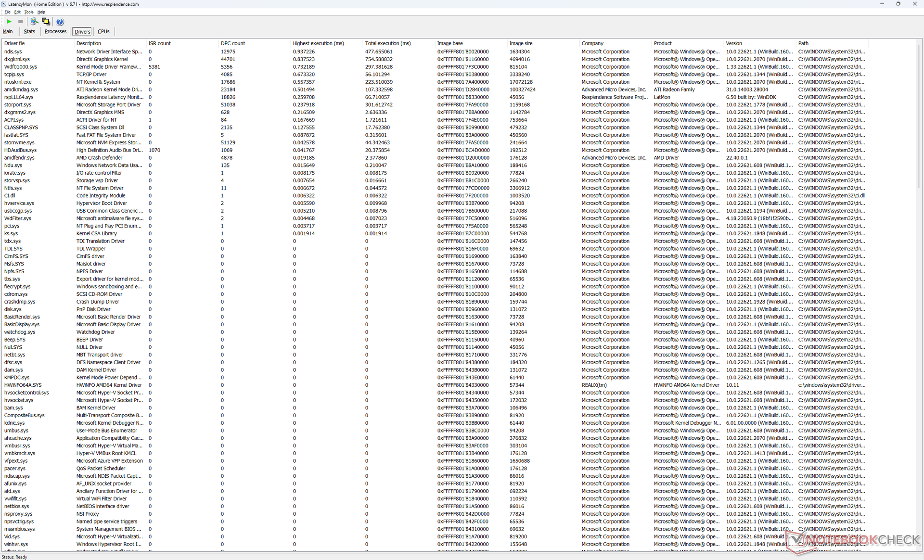Select the amdkmdag.sys driver row
Screen dimensions: 924x560
[21, 89]
